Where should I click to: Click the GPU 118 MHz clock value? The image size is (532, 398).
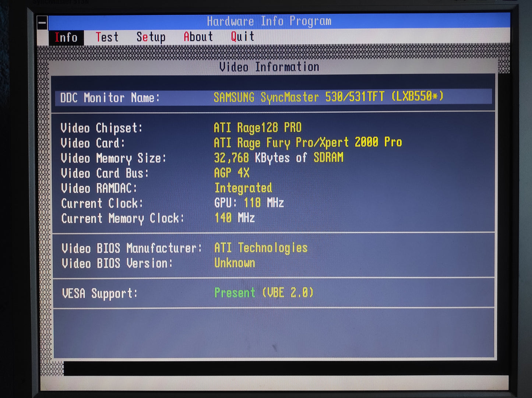coord(250,203)
